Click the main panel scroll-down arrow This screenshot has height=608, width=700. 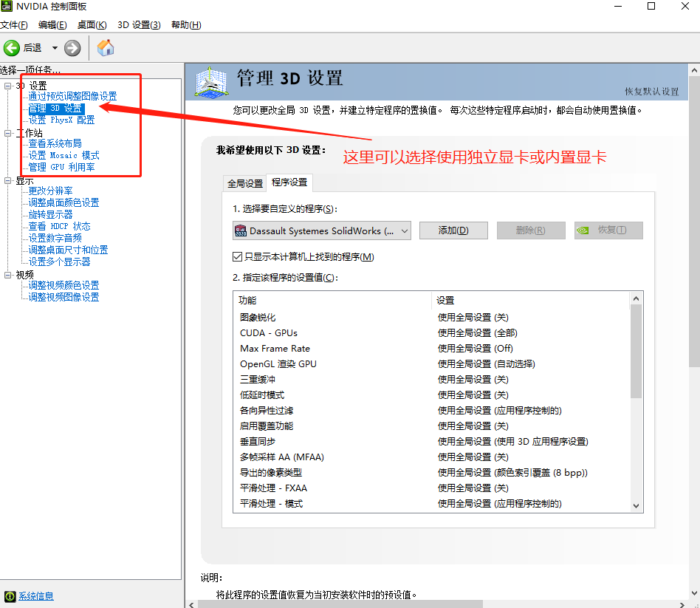[694, 593]
